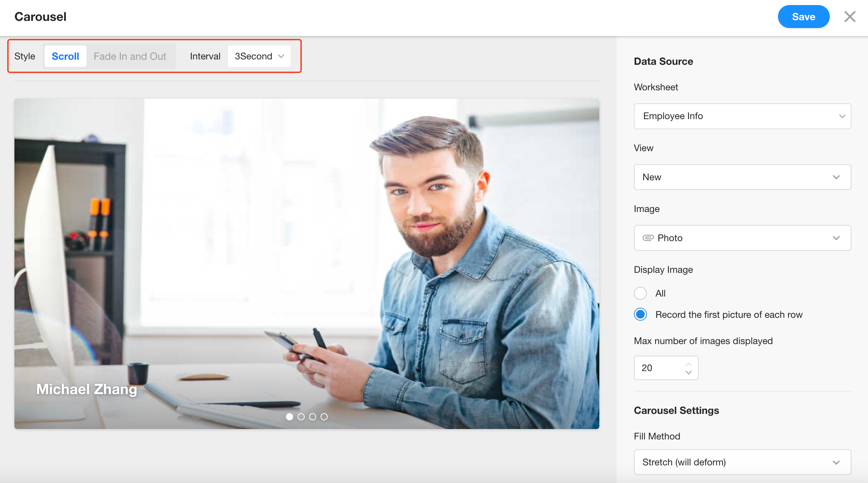Select the 'All' display image radio option
The height and width of the screenshot is (483, 868).
640,293
